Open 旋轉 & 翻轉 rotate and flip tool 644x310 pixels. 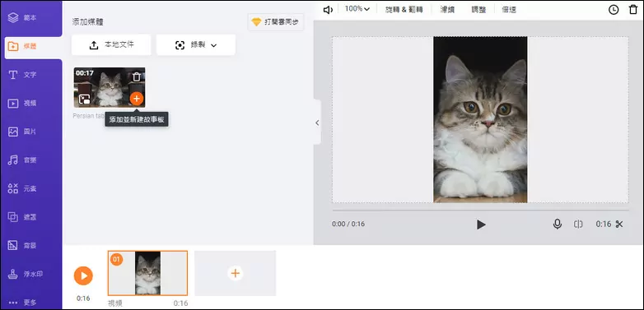point(404,10)
